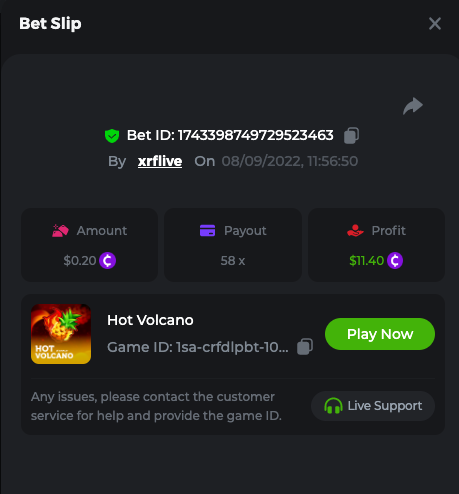
Task: Click the $11.40 profit amount
Action: (366, 261)
